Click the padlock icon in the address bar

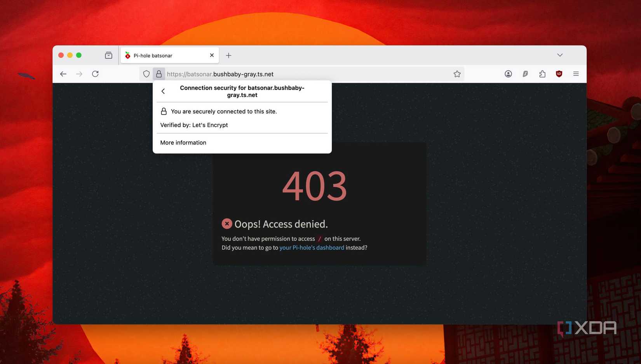pos(159,73)
